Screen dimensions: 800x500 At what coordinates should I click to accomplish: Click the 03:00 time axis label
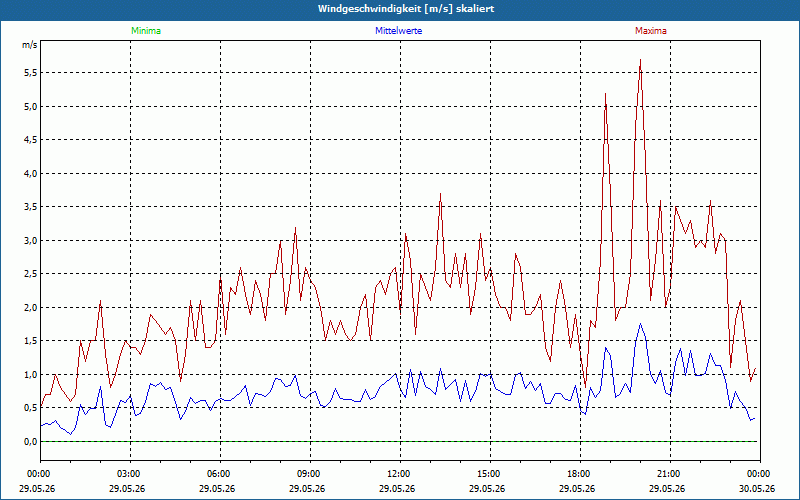[130, 474]
